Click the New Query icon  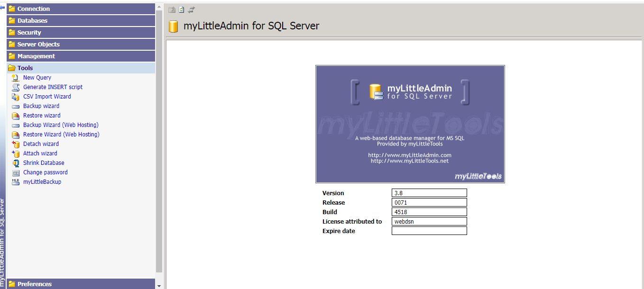pyautogui.click(x=15, y=78)
